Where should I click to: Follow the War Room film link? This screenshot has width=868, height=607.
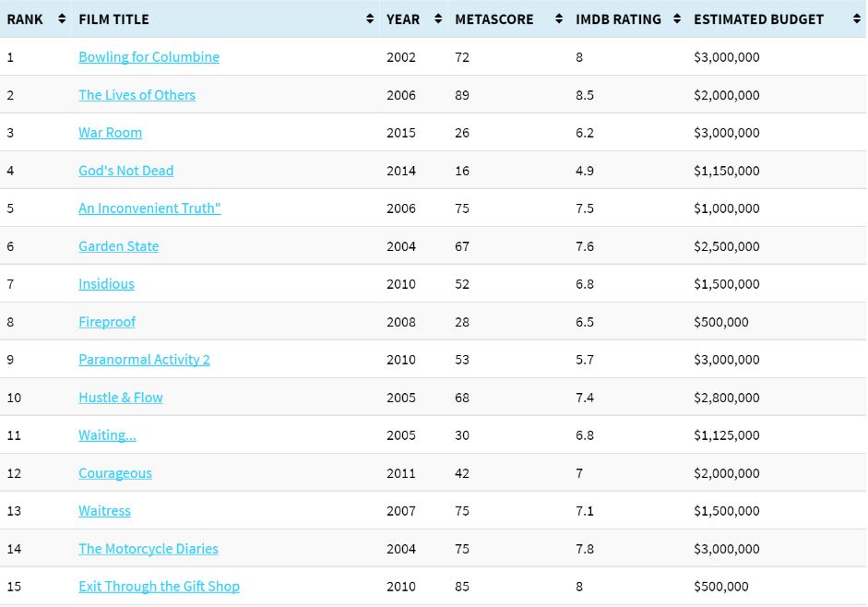tap(110, 133)
